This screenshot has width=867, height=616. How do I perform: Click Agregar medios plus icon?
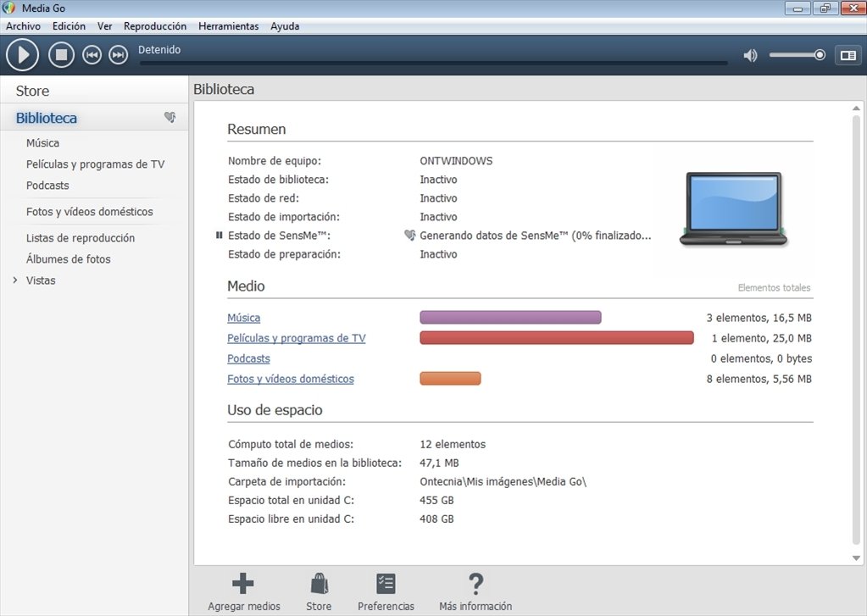[x=243, y=583]
